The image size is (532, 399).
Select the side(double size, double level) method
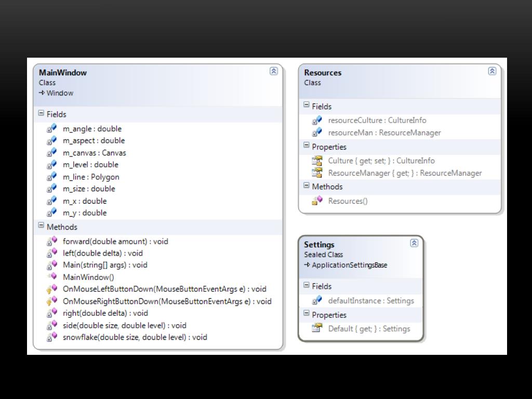(125, 325)
